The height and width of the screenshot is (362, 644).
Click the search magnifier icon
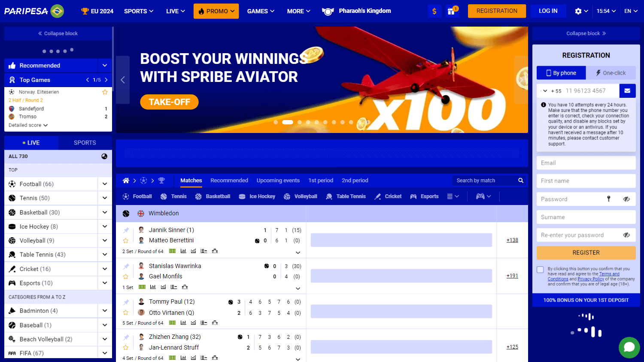pos(521,181)
